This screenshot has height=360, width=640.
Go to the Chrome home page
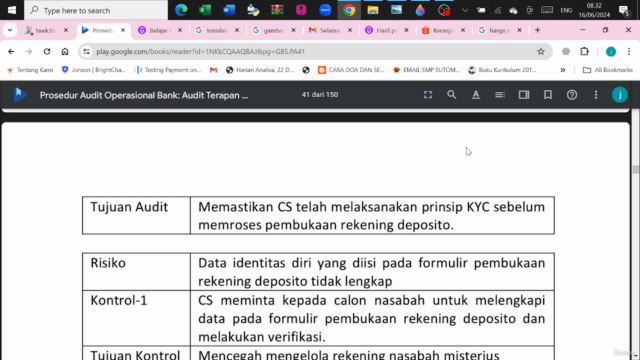coord(65,51)
